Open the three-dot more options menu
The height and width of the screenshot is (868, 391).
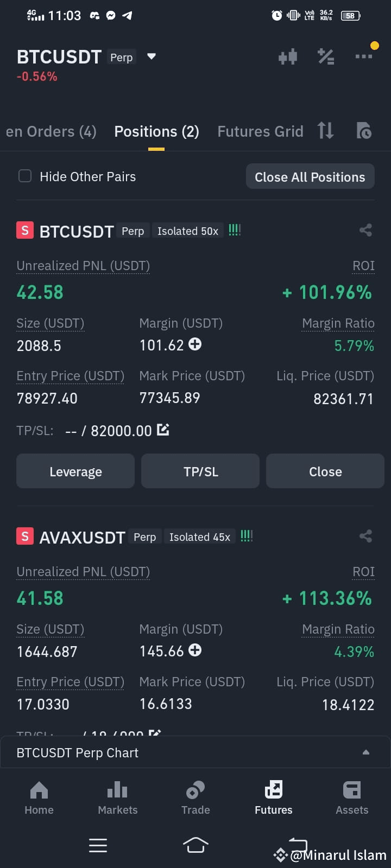pyautogui.click(x=363, y=56)
